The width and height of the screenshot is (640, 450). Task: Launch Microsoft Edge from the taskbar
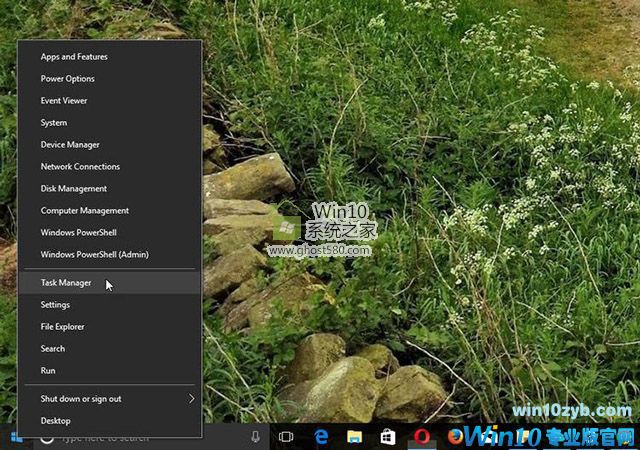point(322,437)
